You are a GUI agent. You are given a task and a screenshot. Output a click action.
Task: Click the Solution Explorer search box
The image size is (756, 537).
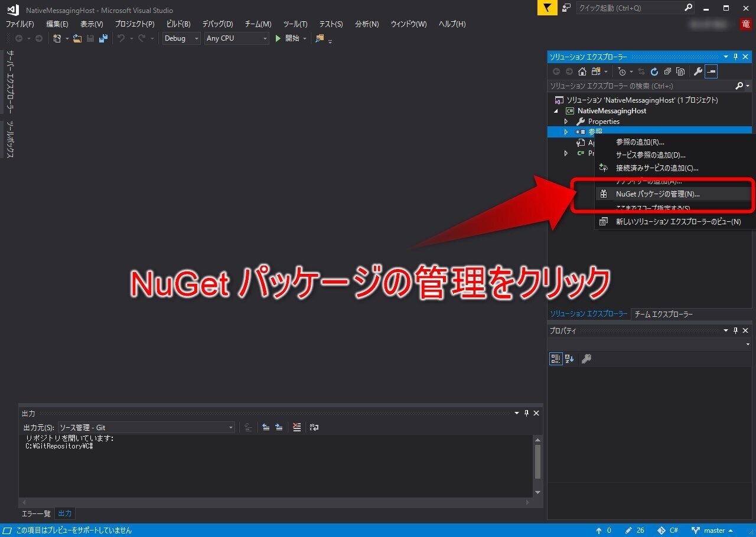click(x=641, y=86)
